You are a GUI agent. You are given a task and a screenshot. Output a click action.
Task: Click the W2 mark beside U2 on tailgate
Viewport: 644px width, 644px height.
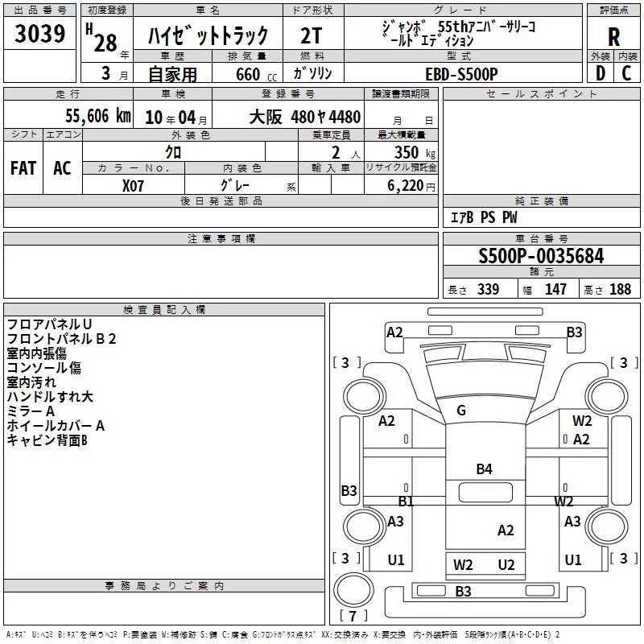(x=464, y=565)
